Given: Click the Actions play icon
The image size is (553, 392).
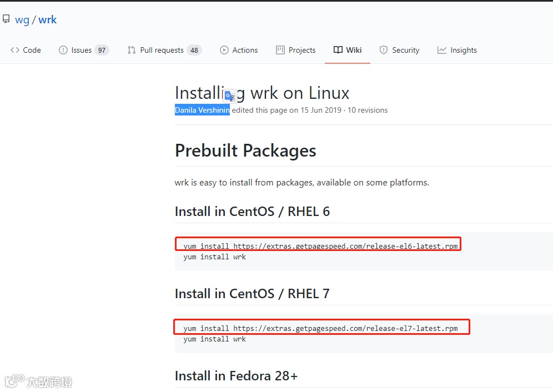Looking at the screenshot, I should coord(224,50).
